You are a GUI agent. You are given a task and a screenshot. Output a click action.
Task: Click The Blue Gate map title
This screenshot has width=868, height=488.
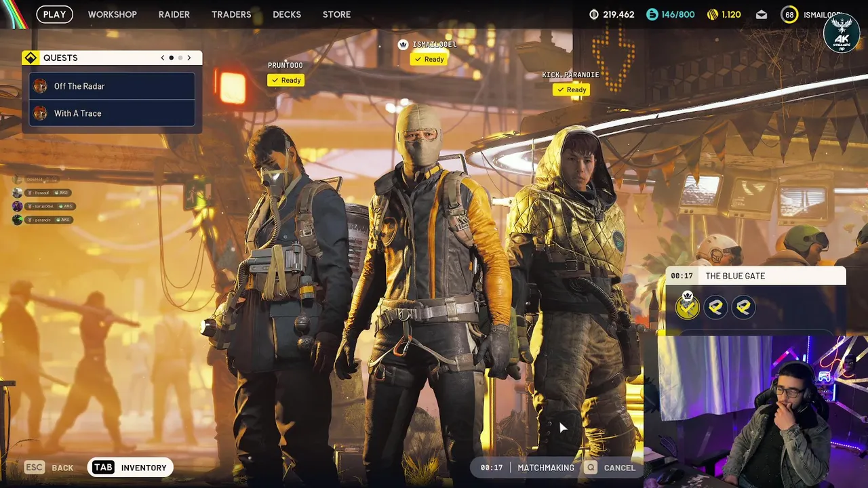[735, 276]
